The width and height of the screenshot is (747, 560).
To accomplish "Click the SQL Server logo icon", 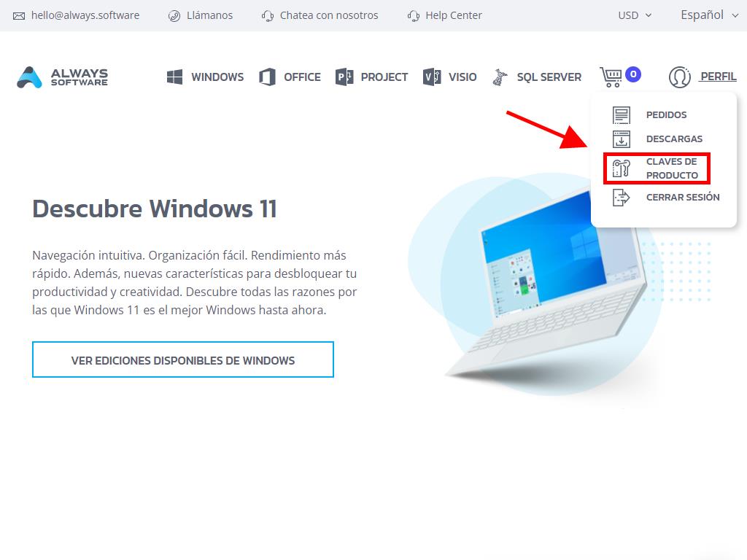I will click(x=500, y=77).
